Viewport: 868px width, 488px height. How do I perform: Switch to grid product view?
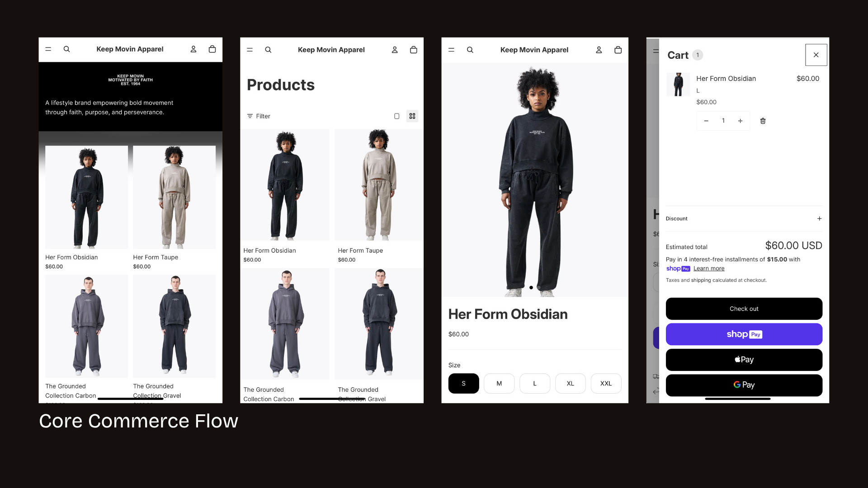(x=412, y=116)
